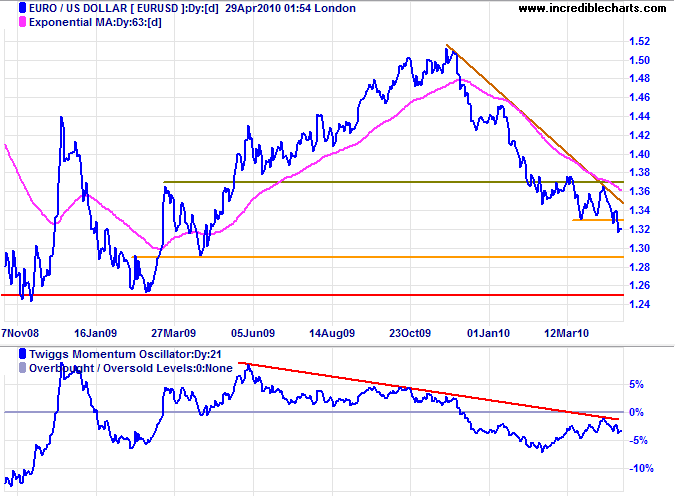Select the brown descending trendline on price chart
Image resolution: width=675 pixels, height=500 pixels.
(535, 124)
